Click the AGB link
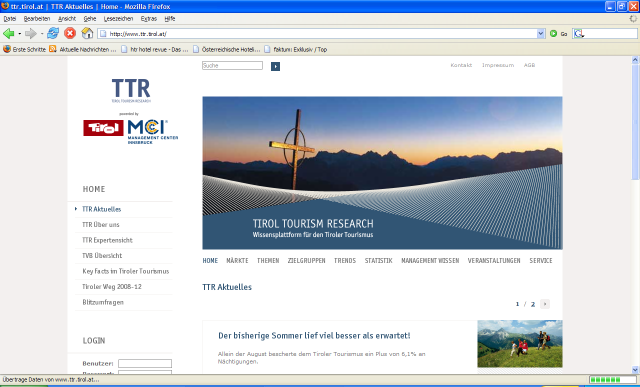Screen dimensions: 640x387 pyautogui.click(x=529, y=65)
